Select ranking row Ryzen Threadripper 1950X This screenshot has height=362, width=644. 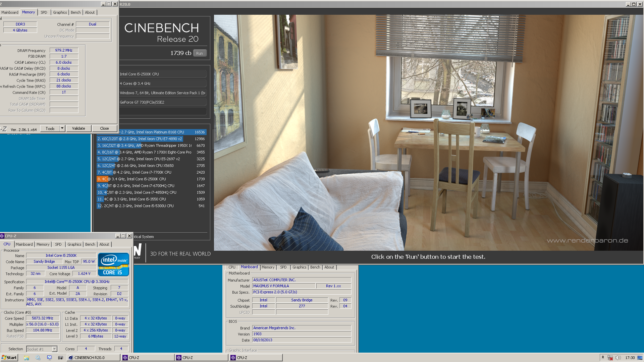coord(151,145)
